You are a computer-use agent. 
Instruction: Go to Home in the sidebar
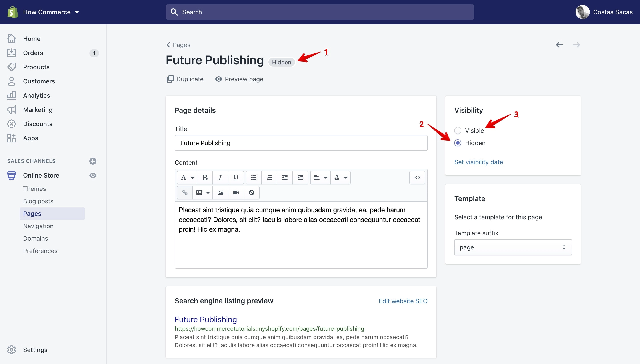click(x=32, y=38)
